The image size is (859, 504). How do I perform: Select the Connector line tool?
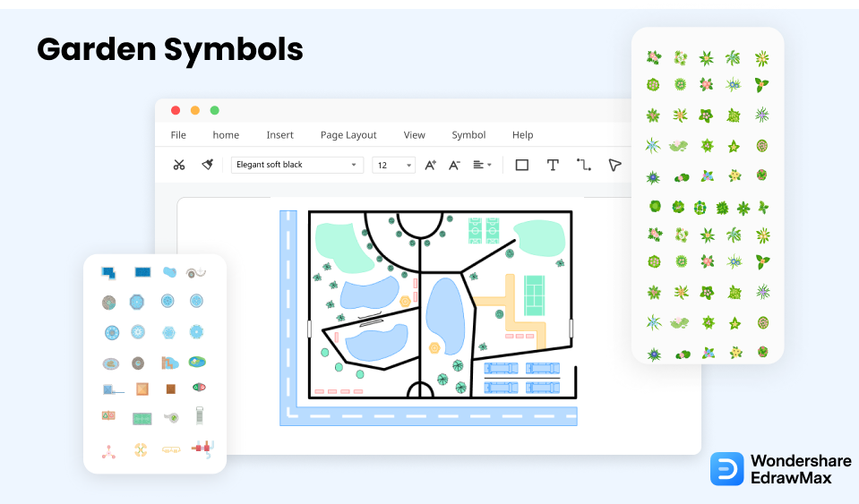pyautogui.click(x=583, y=165)
